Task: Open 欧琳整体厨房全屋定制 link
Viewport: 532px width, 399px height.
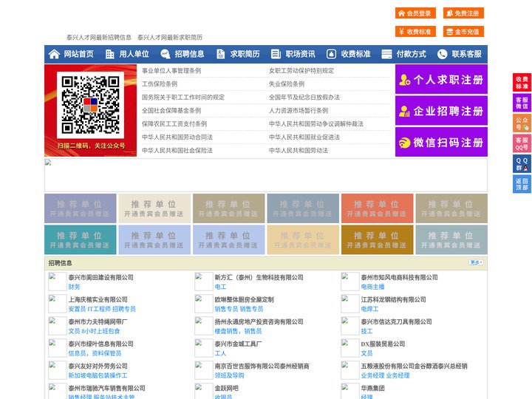Action: click(244, 299)
